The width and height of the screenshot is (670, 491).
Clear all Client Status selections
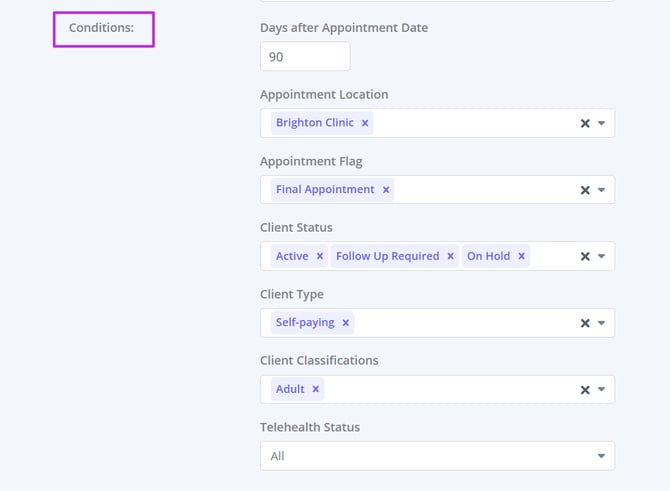585,257
